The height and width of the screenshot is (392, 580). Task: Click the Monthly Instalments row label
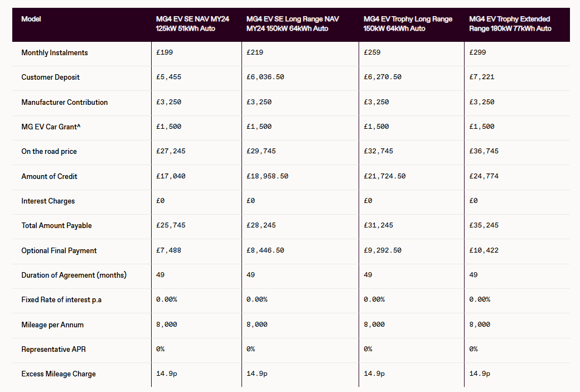click(x=55, y=53)
